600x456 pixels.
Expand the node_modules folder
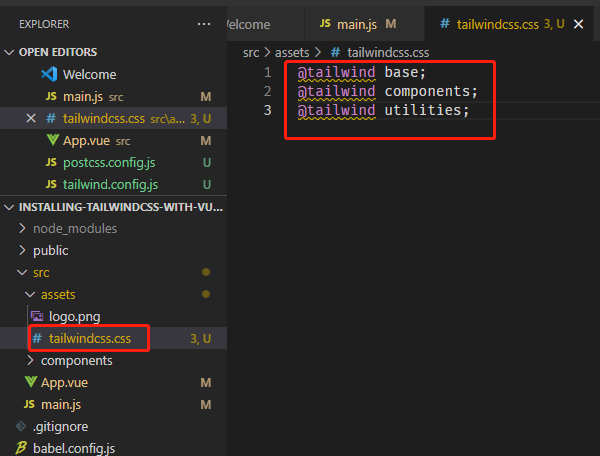point(23,228)
